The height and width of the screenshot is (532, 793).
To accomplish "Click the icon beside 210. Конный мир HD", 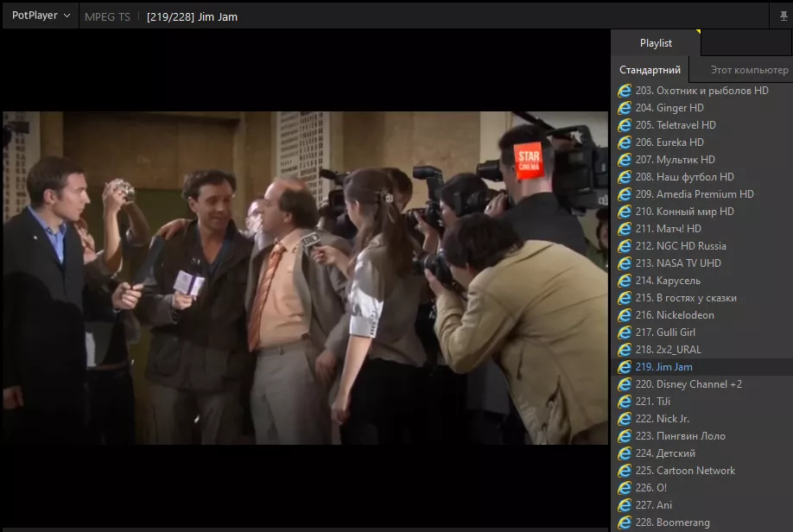I will pyautogui.click(x=625, y=212).
